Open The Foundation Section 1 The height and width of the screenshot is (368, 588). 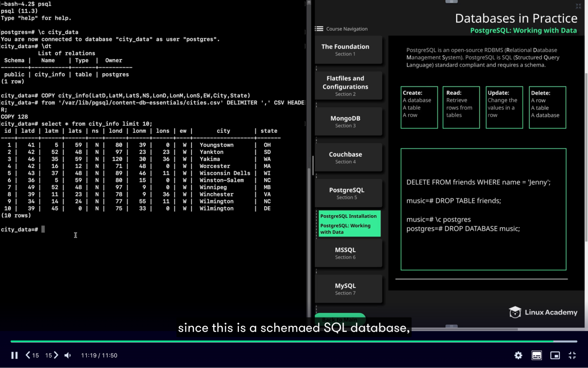[x=348, y=50]
